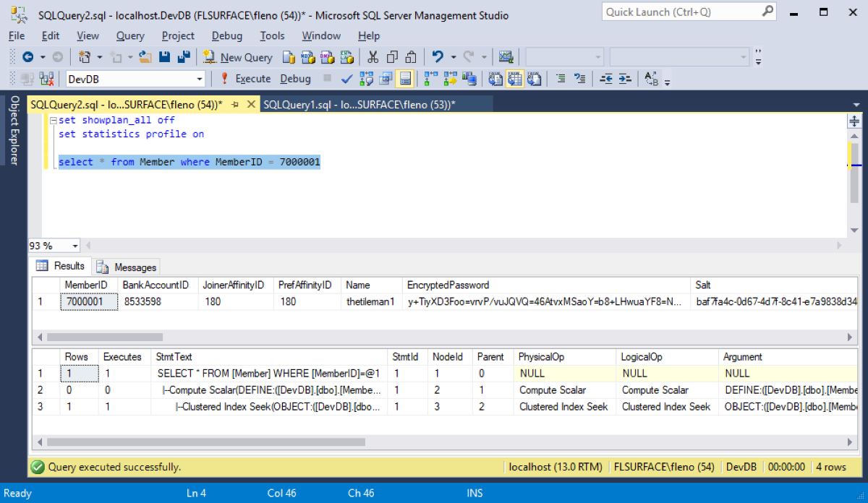The image size is (868, 503).
Task: Open an Analysis Services DMX Query icon
Action: [327, 58]
